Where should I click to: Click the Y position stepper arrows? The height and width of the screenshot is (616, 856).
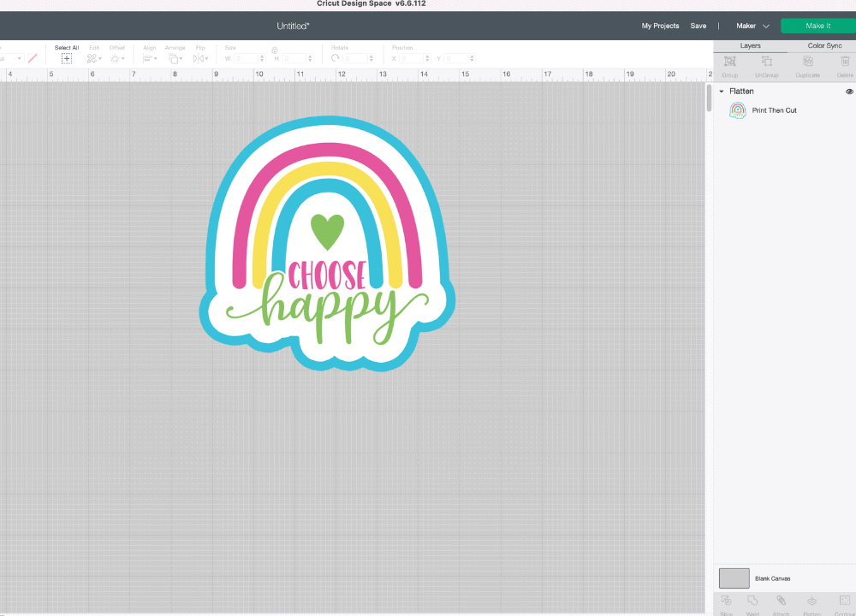coord(473,58)
